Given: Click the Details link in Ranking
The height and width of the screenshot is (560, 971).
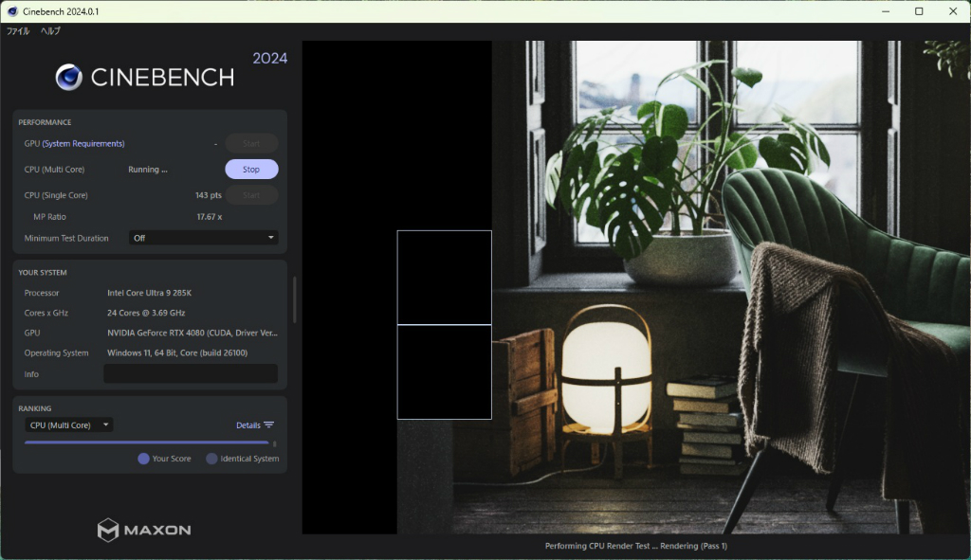Looking at the screenshot, I should point(248,425).
